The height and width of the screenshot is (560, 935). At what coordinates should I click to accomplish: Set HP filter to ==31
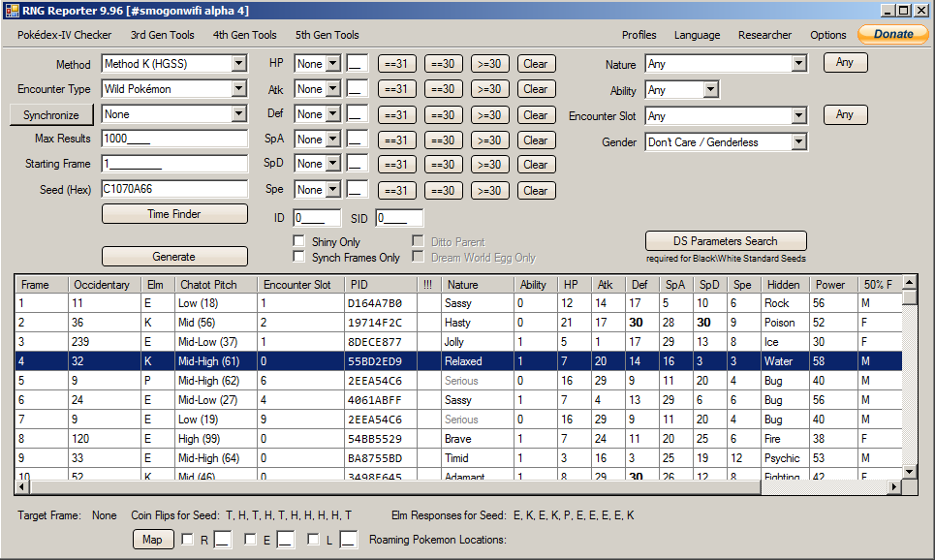396,64
